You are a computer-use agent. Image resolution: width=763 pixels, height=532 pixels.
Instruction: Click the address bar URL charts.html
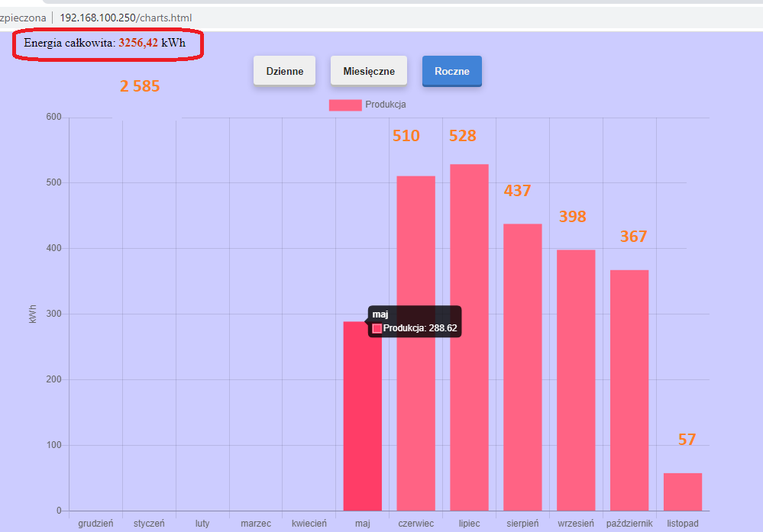point(126,18)
